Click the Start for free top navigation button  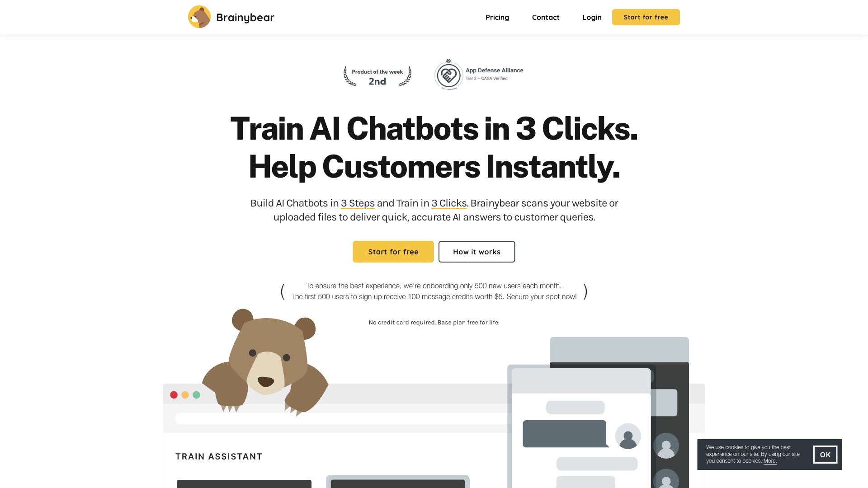click(x=646, y=17)
